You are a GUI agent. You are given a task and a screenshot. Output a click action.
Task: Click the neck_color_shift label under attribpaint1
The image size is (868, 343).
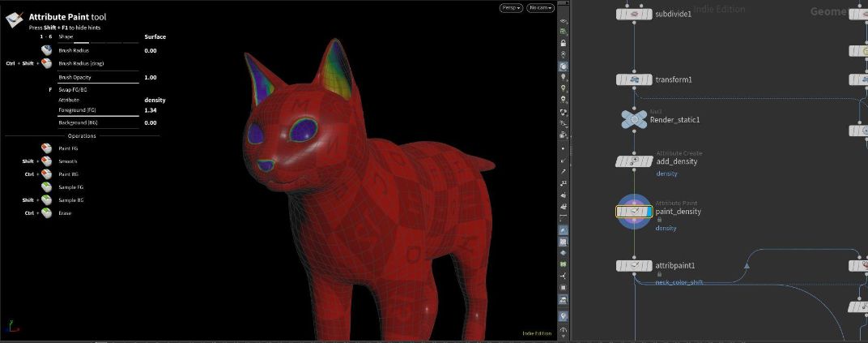point(679,282)
